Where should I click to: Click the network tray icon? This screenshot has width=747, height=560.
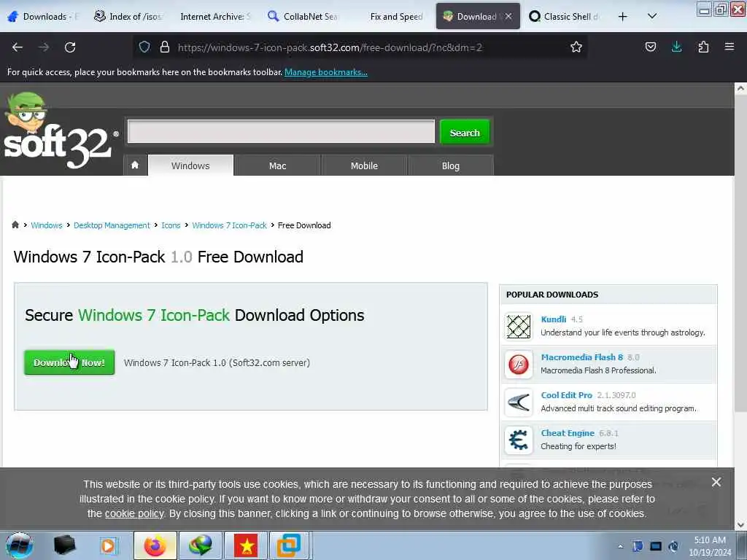656,546
